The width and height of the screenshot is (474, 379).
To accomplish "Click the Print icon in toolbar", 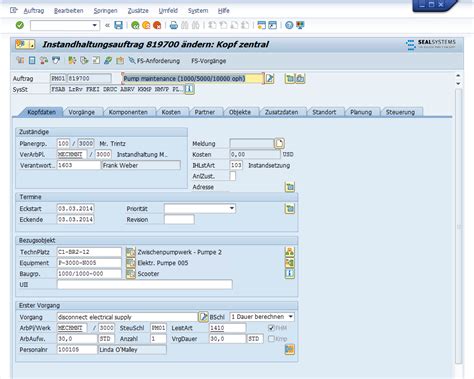I will (x=174, y=25).
